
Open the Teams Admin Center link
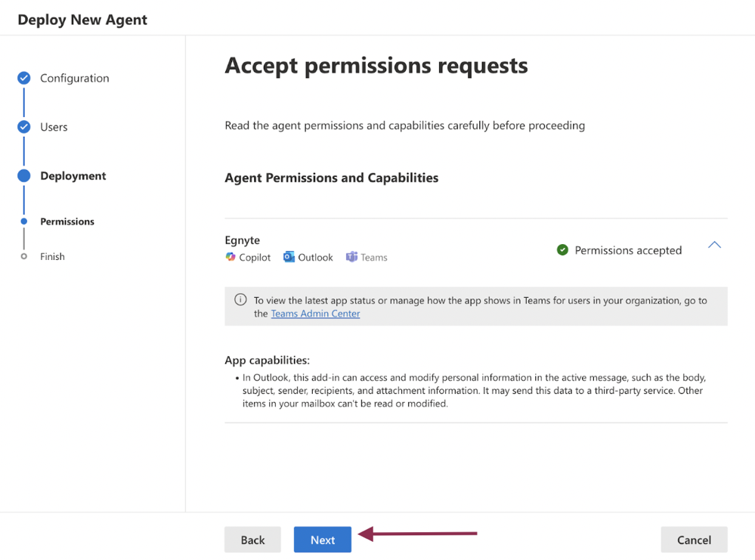pyautogui.click(x=315, y=313)
